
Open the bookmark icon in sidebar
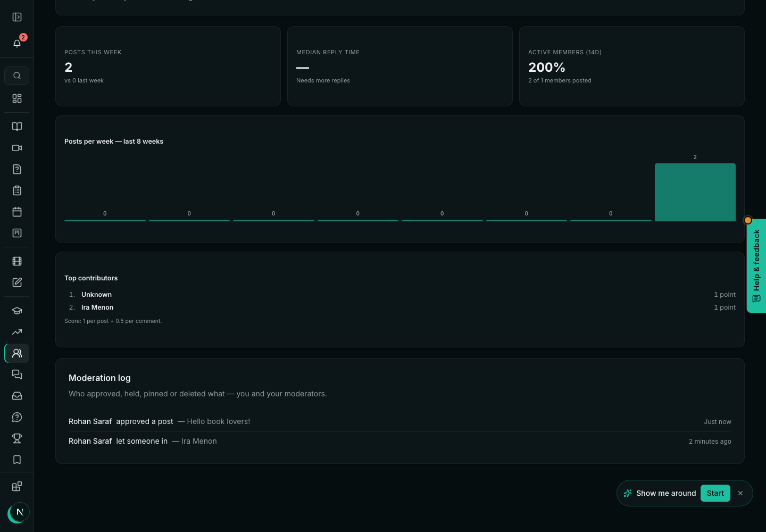coord(17,460)
